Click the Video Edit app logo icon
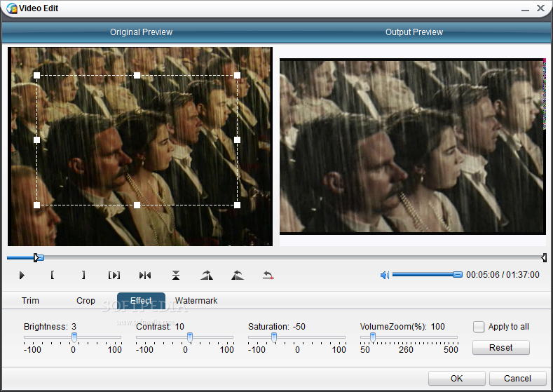 coord(12,8)
